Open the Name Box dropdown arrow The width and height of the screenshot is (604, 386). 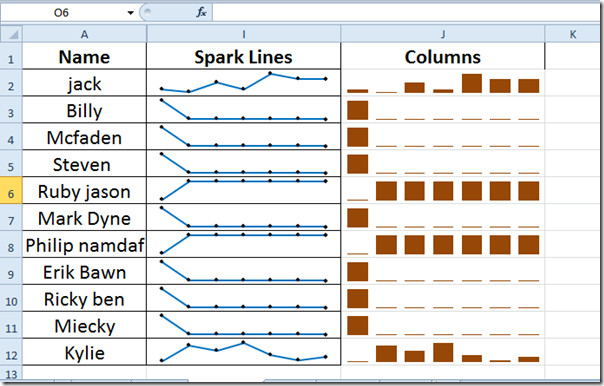point(131,13)
